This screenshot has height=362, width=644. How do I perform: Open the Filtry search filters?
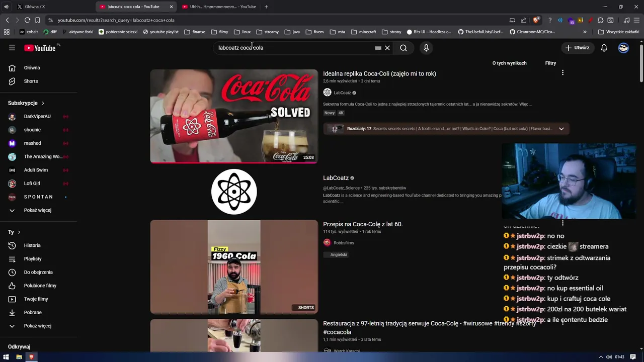click(x=550, y=63)
